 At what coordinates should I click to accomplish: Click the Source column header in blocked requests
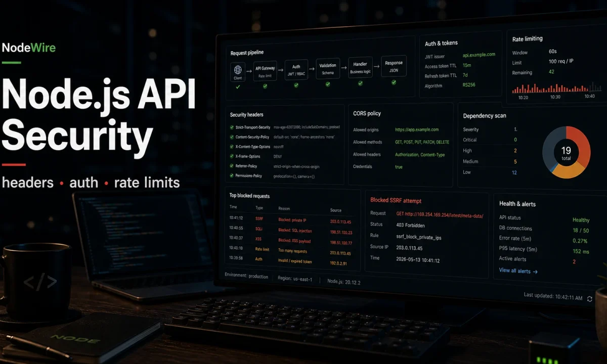pyautogui.click(x=336, y=210)
